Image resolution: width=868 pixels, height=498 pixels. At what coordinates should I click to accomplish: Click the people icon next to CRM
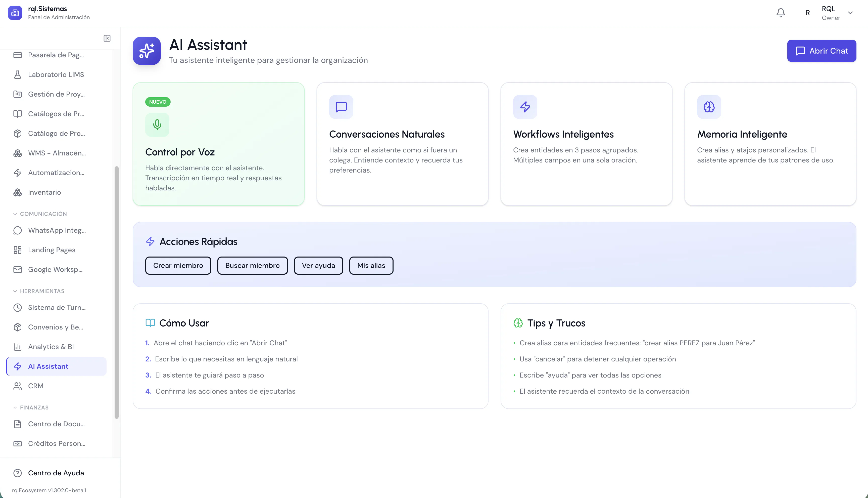coord(17,386)
